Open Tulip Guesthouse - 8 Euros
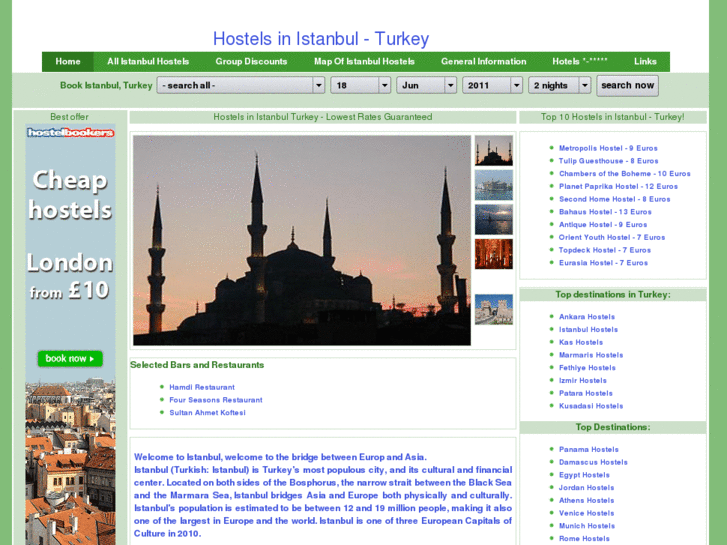 [608, 161]
